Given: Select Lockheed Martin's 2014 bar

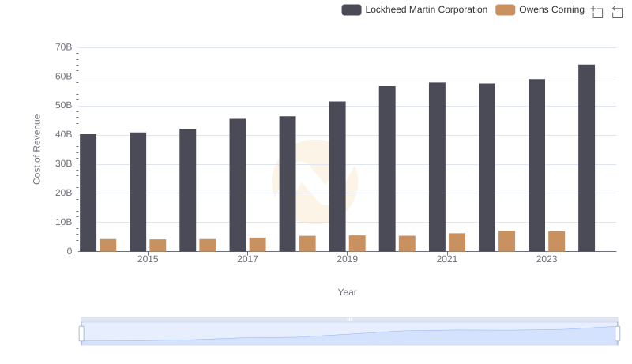Looking at the screenshot, I should tap(88, 193).
